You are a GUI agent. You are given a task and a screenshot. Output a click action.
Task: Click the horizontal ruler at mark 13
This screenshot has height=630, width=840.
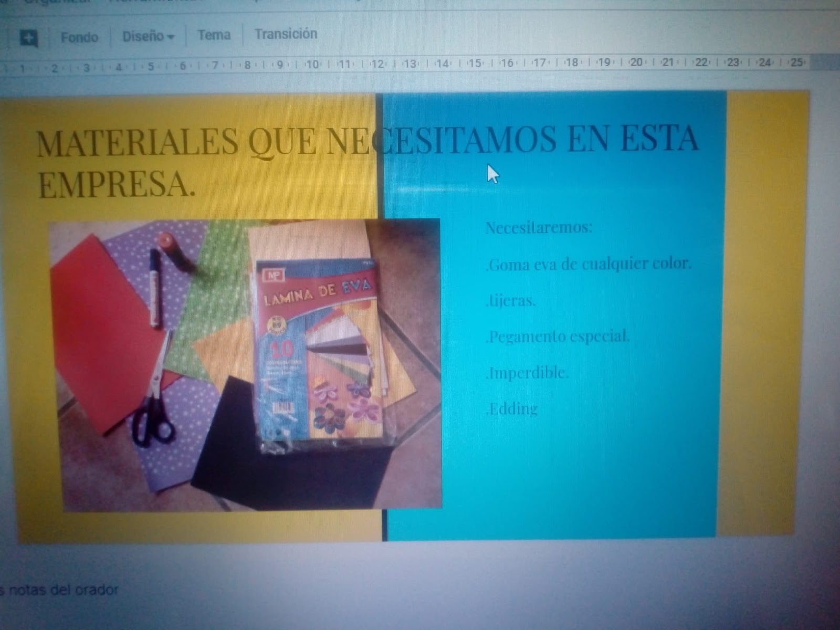click(411, 64)
